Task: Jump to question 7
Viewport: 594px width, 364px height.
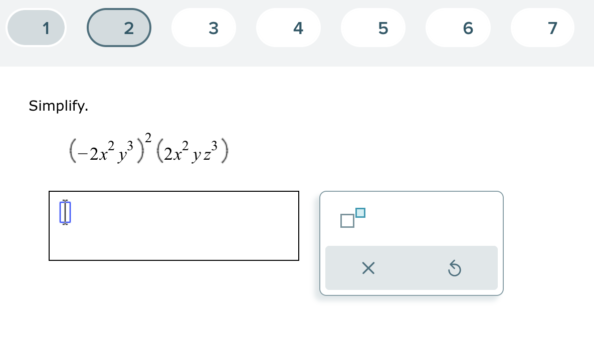Action: pyautogui.click(x=552, y=28)
